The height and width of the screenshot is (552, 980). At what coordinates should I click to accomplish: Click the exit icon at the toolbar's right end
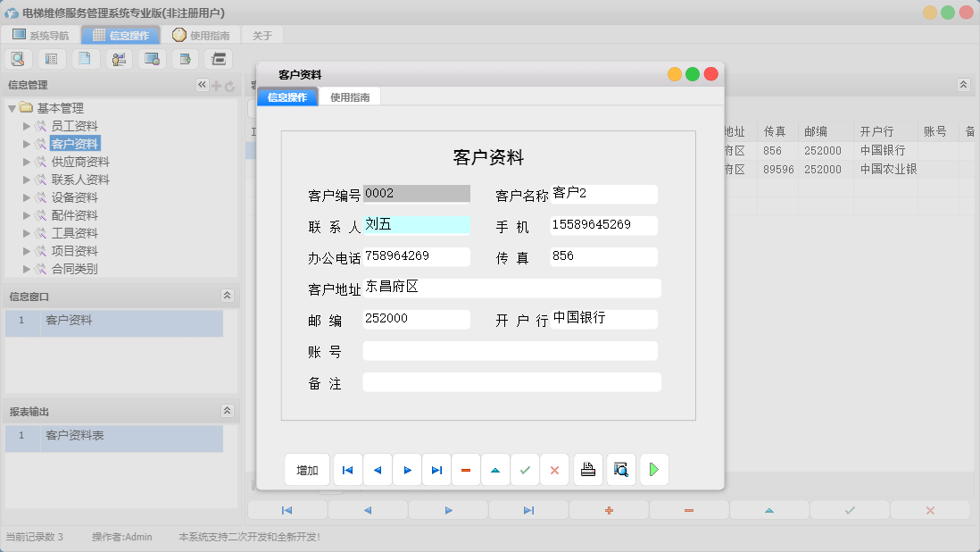coord(219,58)
